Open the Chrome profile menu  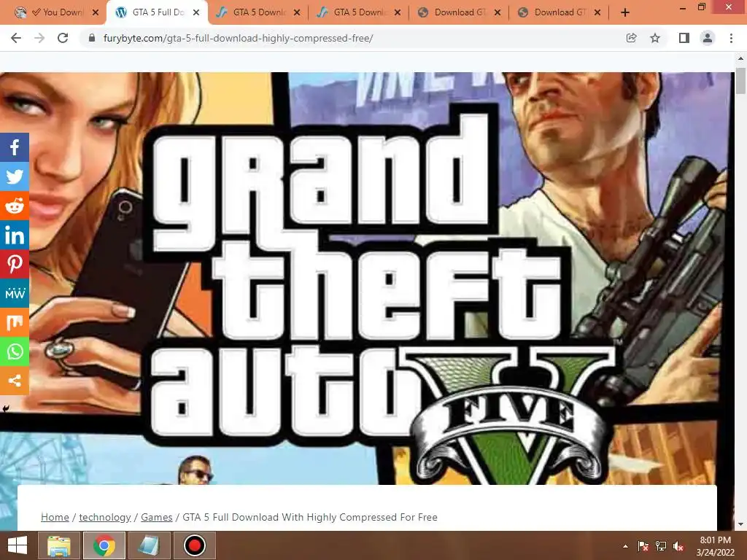click(708, 38)
